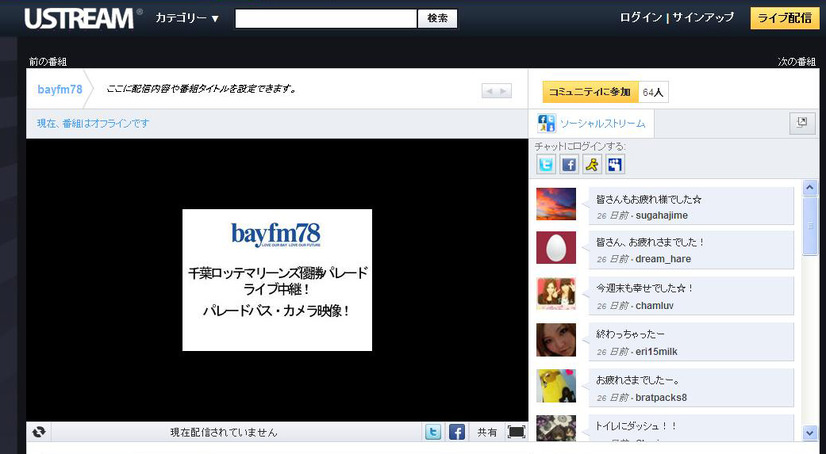Open eri15milk username in chat

coord(656,351)
